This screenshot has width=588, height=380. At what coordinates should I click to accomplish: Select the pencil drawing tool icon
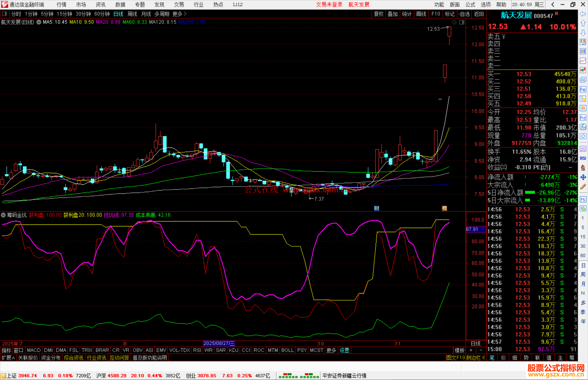[583, 187]
